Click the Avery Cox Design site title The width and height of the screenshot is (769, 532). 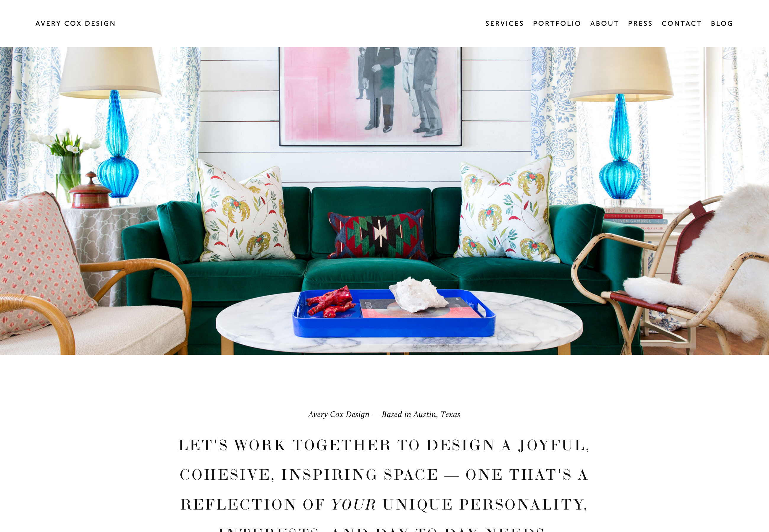[75, 23]
